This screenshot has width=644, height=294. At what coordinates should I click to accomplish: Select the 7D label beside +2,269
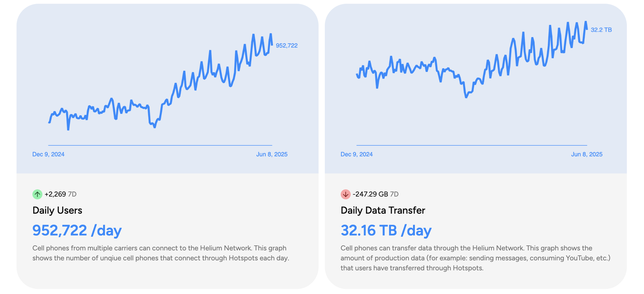coord(72,194)
